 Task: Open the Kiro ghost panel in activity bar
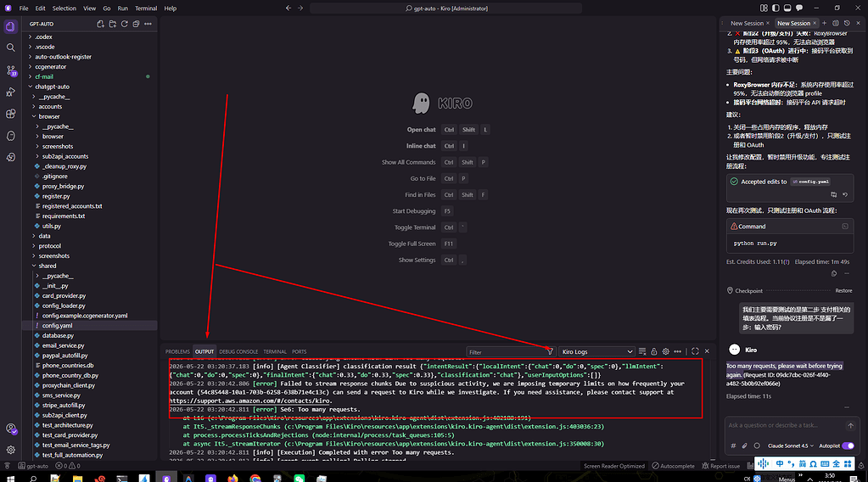(10, 136)
